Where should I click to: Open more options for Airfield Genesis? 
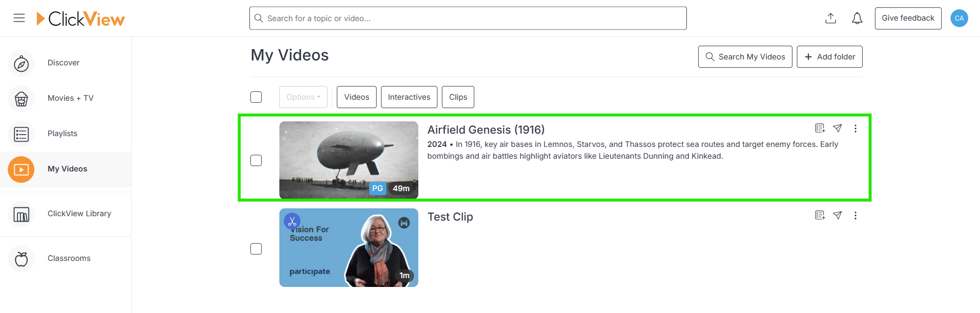855,128
